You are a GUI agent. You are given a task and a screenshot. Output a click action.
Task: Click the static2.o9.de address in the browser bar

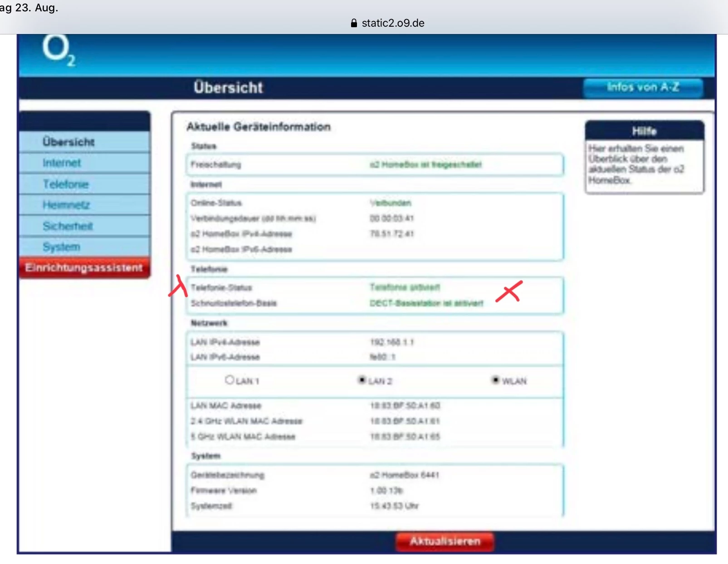[393, 23]
